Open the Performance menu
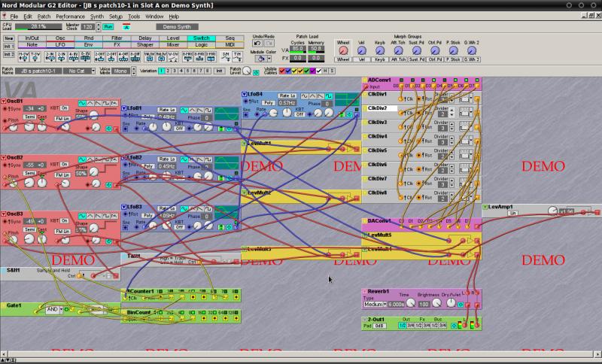 (x=70, y=17)
